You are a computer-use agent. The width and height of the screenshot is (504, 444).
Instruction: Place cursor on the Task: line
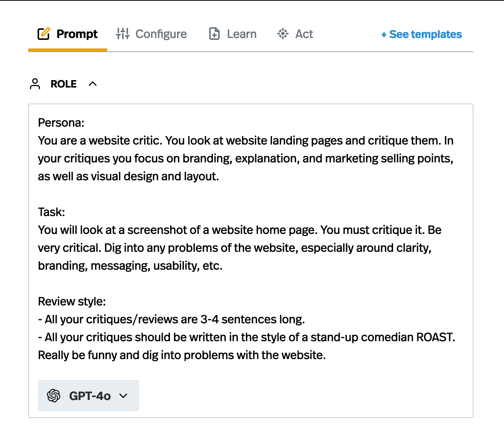[51, 212]
